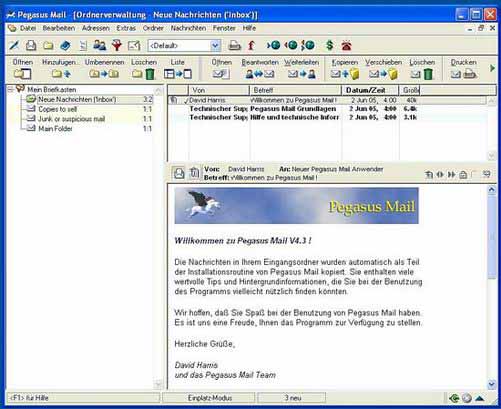The width and height of the screenshot is (501, 409).
Task: Click the green dollar sign toolbar icon
Action: pos(329,45)
